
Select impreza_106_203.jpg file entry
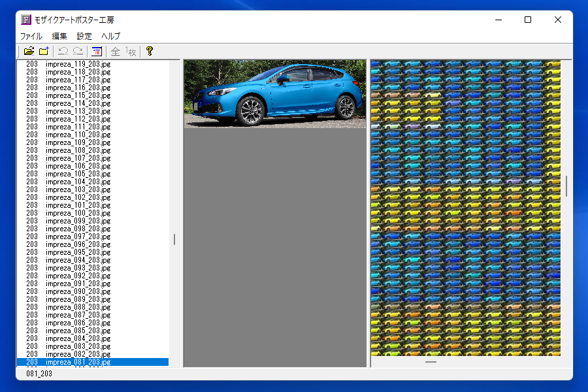(93, 166)
